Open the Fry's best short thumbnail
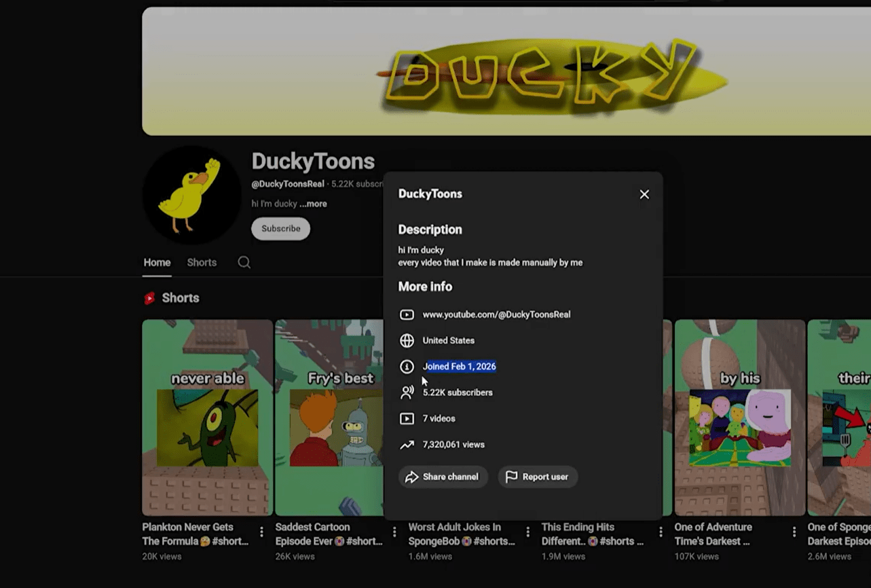This screenshot has height=588, width=871. pyautogui.click(x=329, y=418)
